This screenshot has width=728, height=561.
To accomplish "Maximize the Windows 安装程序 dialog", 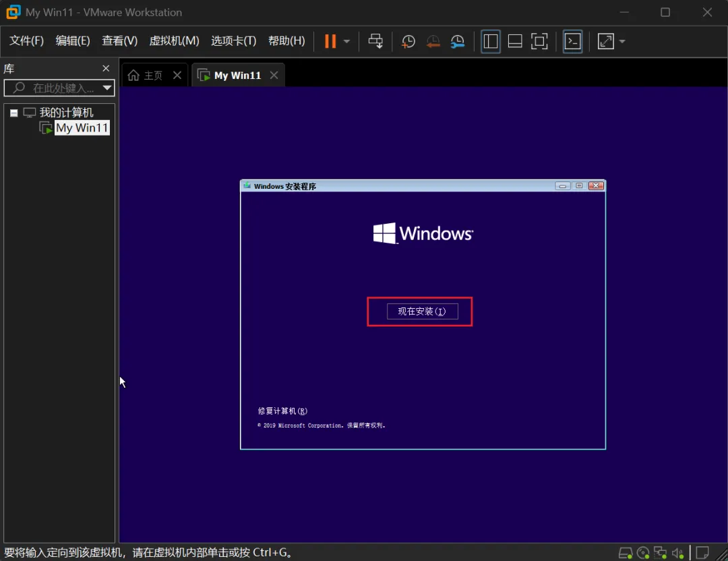I will [x=579, y=185].
